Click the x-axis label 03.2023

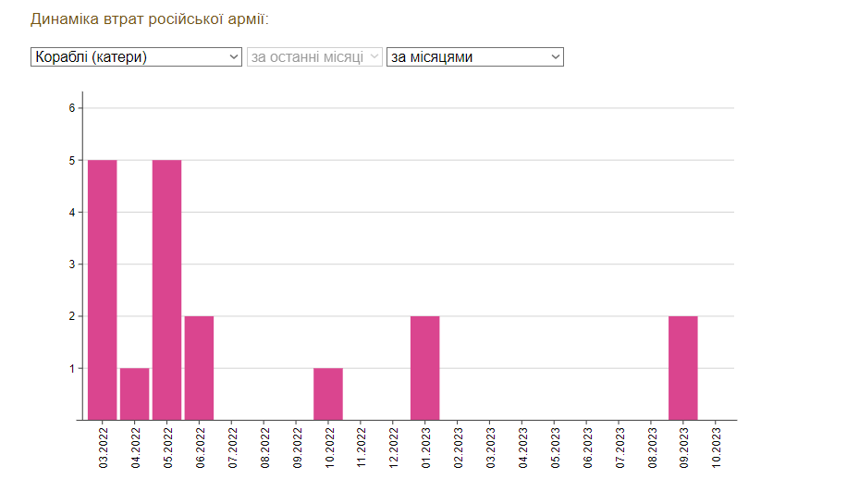(491, 449)
